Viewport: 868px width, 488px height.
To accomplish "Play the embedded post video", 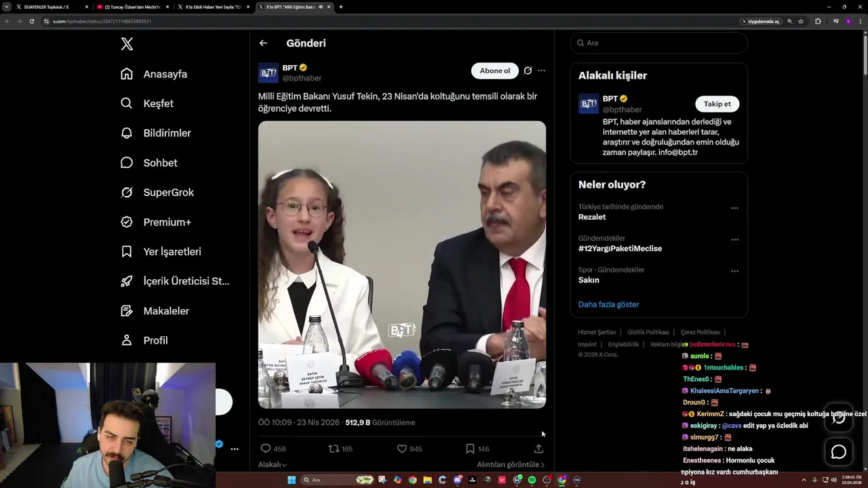I will pos(401,264).
